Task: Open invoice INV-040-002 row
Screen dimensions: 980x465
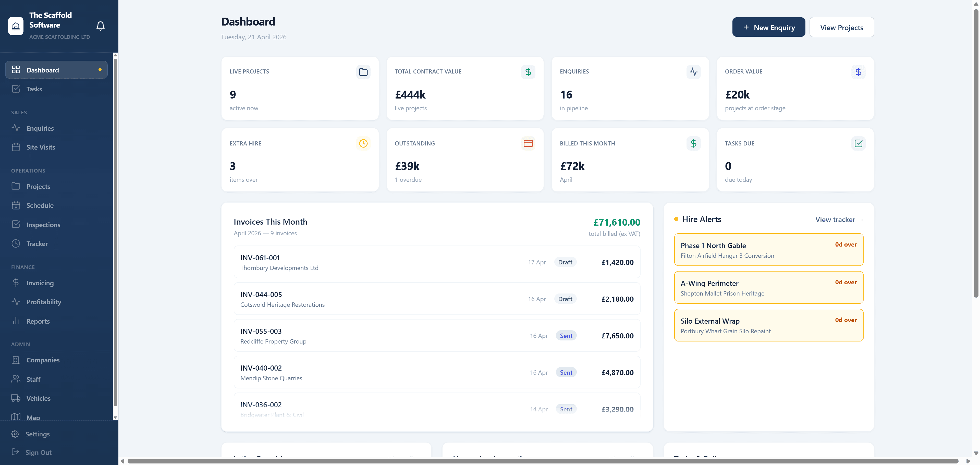Action: point(437,372)
